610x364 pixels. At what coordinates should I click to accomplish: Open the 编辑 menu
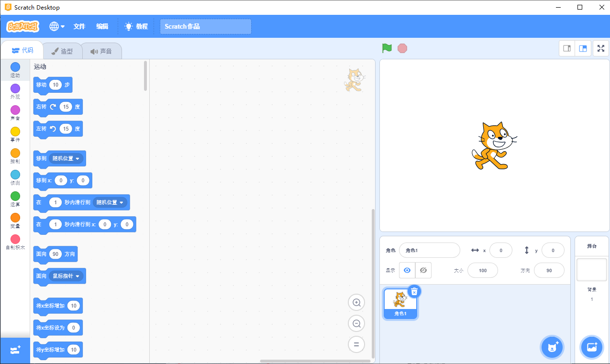click(x=102, y=26)
